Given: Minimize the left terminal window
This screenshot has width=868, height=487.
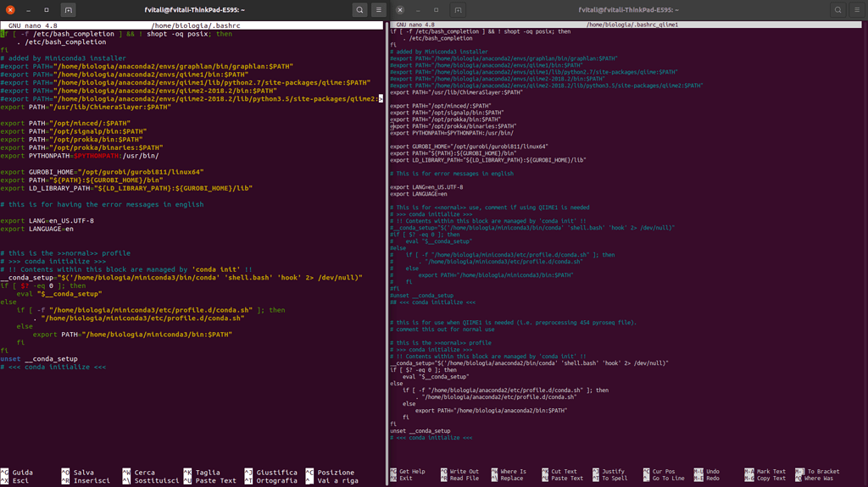Looking at the screenshot, I should 27,10.
